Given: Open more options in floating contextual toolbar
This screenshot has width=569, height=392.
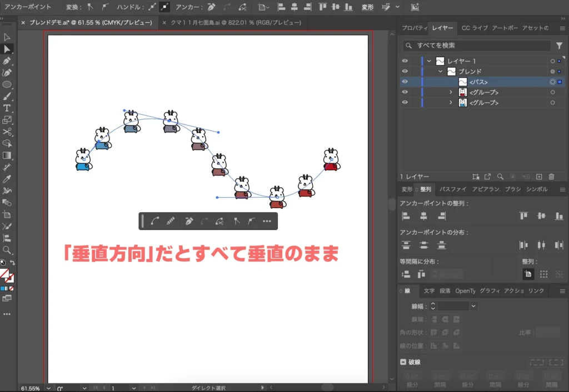Looking at the screenshot, I should tap(267, 221).
